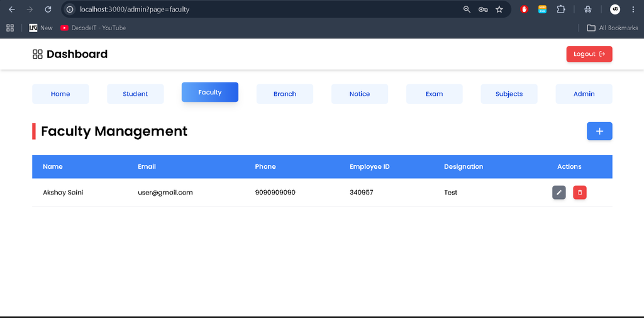
Task: Click the Phone column header
Action: point(265,167)
